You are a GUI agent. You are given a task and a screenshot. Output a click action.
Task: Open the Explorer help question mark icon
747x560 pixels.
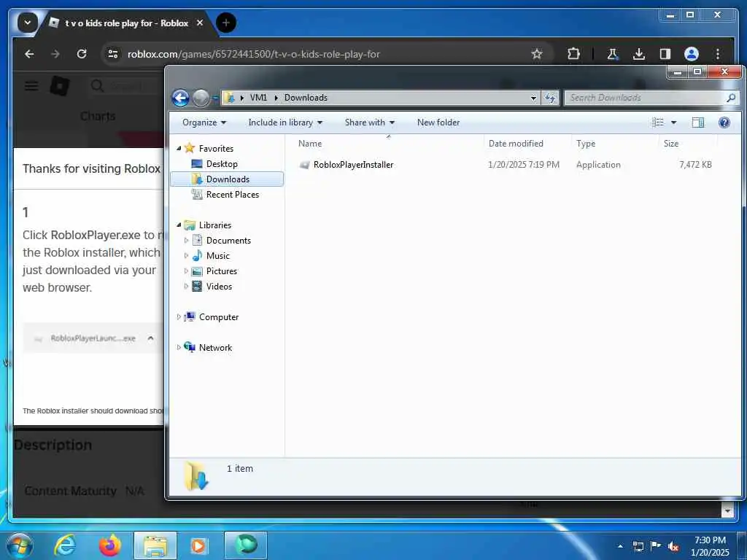click(724, 122)
